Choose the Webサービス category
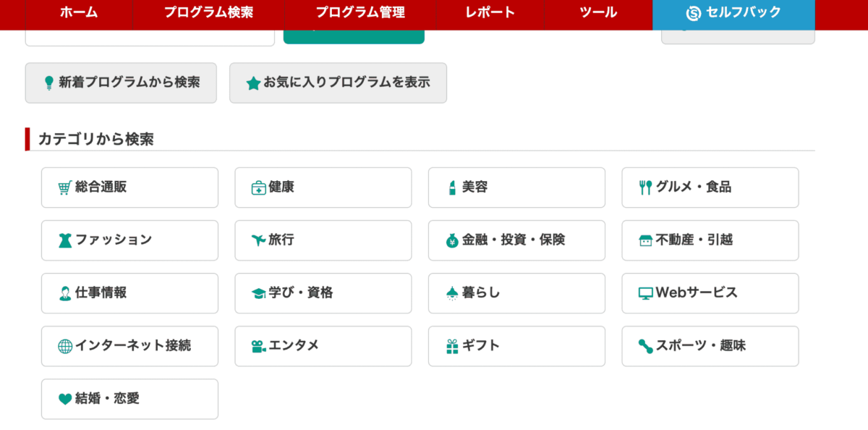This screenshot has width=868, height=430. [710, 293]
